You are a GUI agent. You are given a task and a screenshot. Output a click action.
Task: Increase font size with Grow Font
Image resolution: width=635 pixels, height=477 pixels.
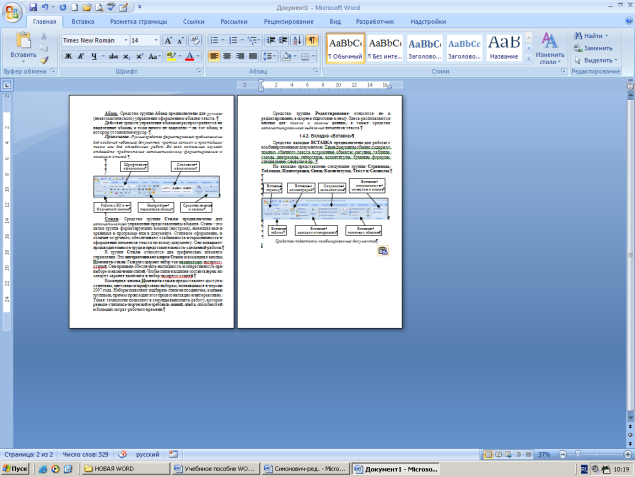(x=168, y=40)
